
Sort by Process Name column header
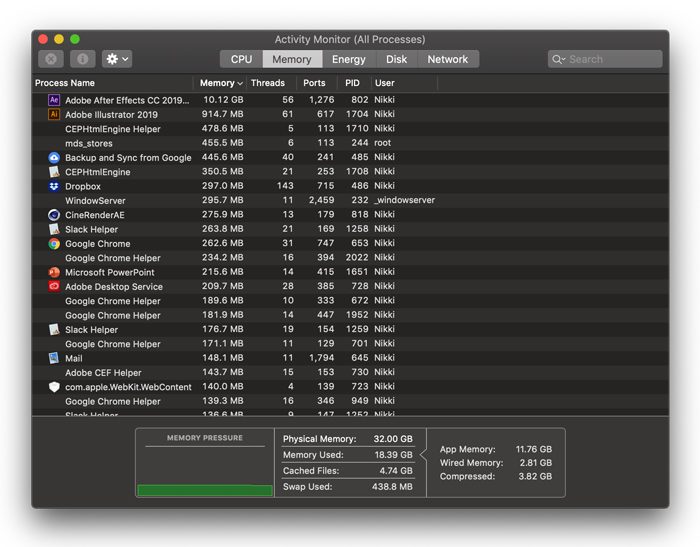click(x=112, y=83)
